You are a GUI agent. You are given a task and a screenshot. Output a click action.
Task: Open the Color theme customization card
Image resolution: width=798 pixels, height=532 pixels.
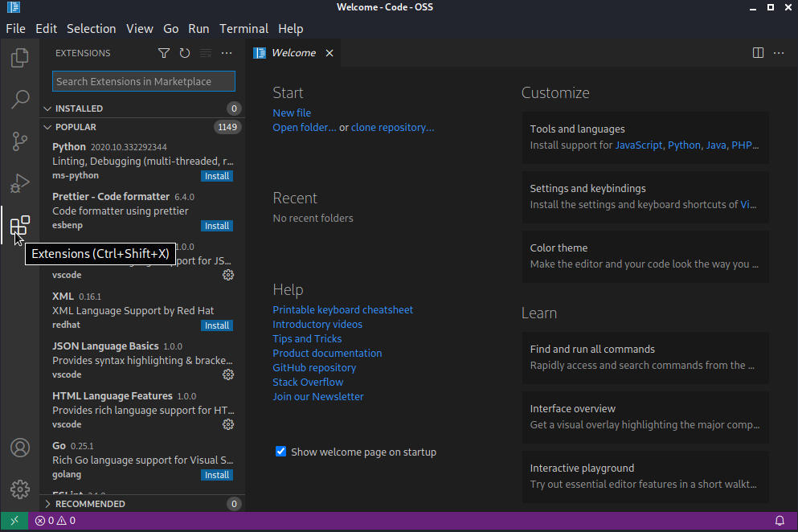645,256
